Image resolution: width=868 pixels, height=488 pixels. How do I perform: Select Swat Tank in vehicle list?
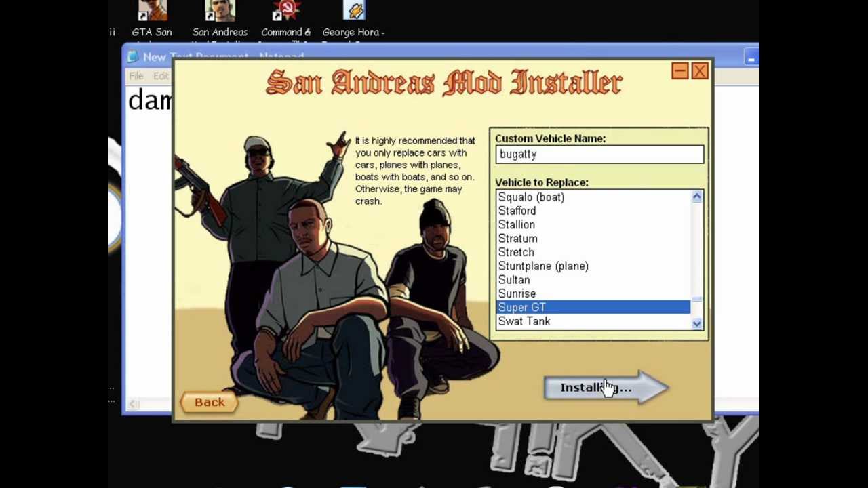[x=593, y=321]
